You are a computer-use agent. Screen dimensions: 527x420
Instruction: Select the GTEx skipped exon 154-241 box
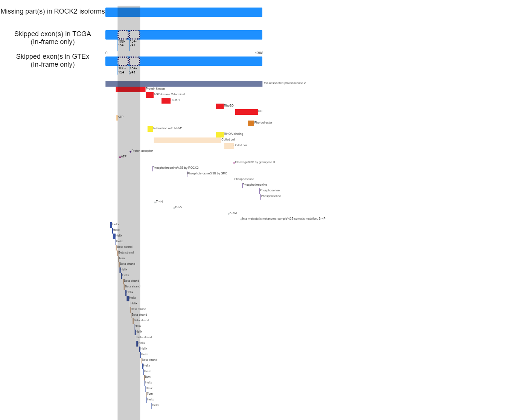pyautogui.click(x=134, y=61)
